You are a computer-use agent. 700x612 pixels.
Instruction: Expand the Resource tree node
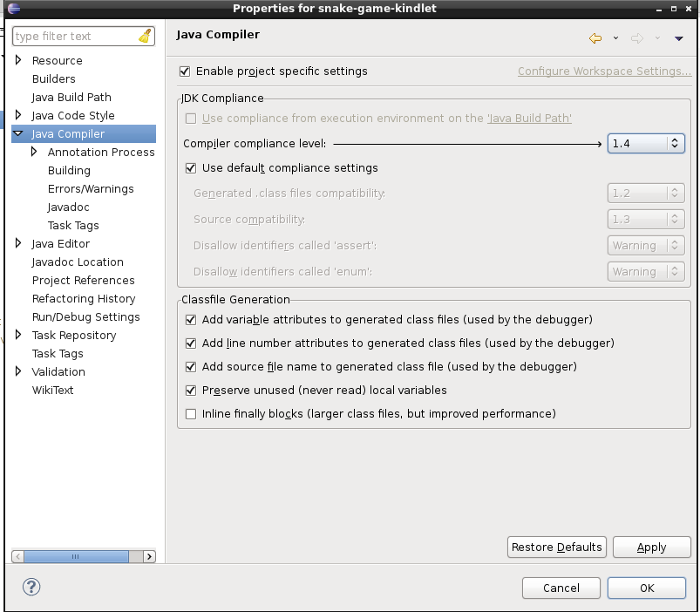[18, 60]
